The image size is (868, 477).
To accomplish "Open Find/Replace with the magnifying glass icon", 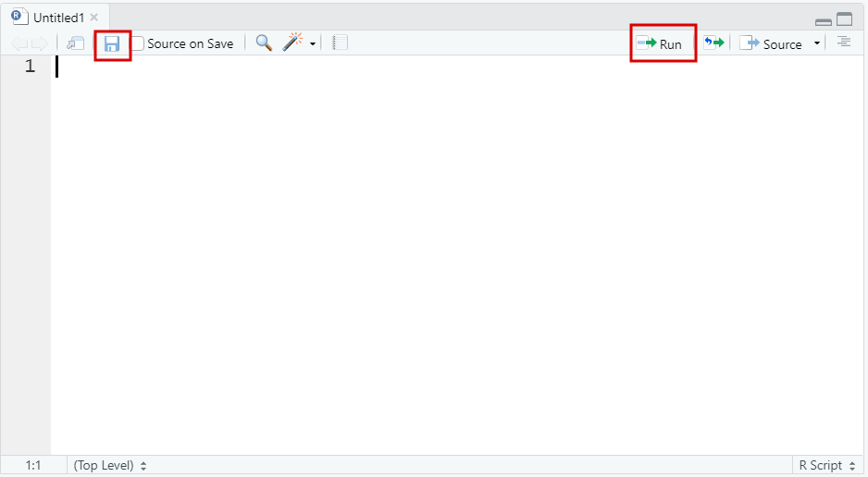I will 264,43.
